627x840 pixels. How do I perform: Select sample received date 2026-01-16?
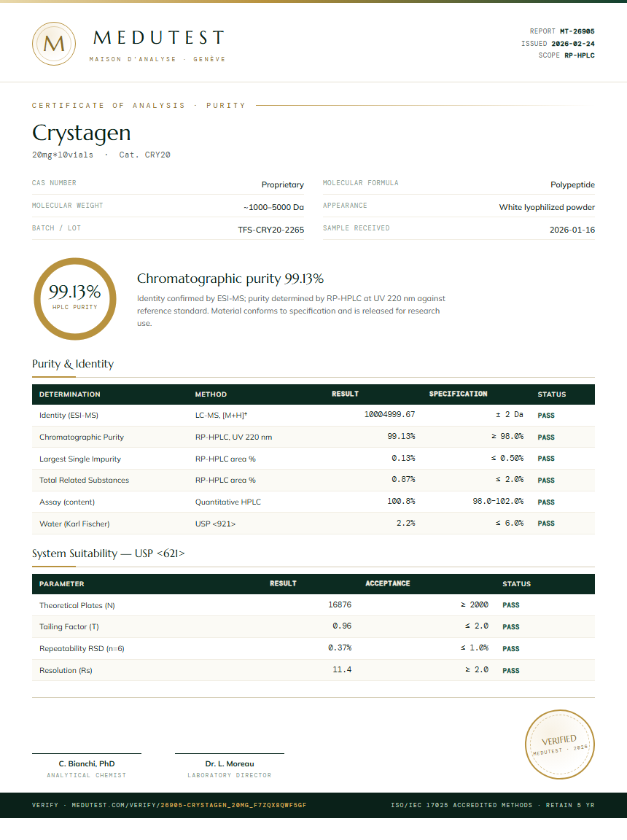(x=572, y=229)
